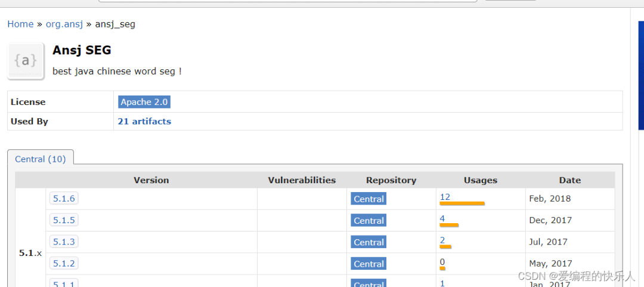Click the {a} artifact icon
The image size is (644, 287).
pyautogui.click(x=26, y=61)
